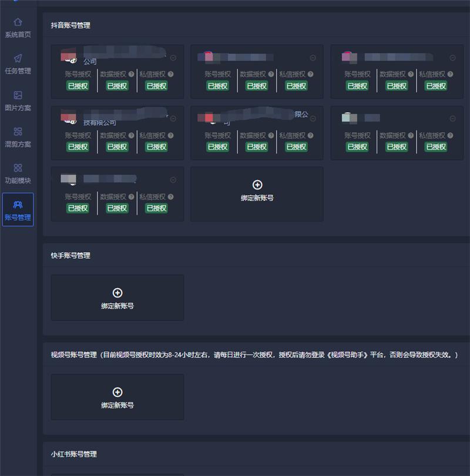
Task: Click the avatar on the third-row Douyin card
Action: 69,179
